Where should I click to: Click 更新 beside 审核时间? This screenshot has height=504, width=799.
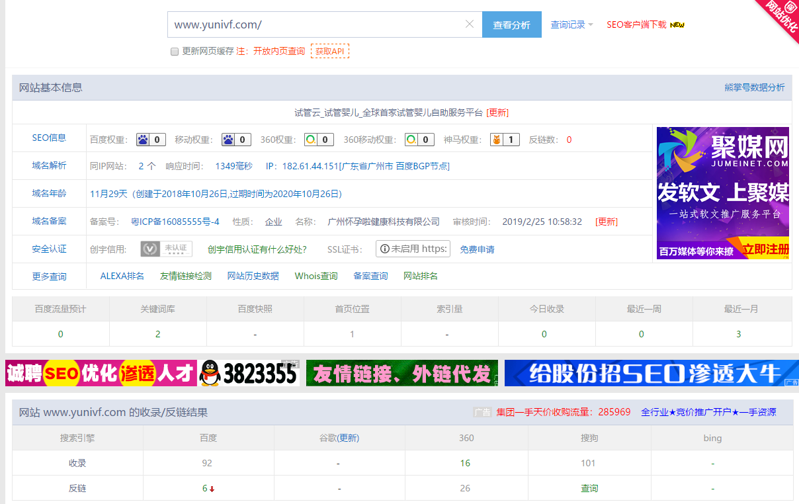coord(606,222)
